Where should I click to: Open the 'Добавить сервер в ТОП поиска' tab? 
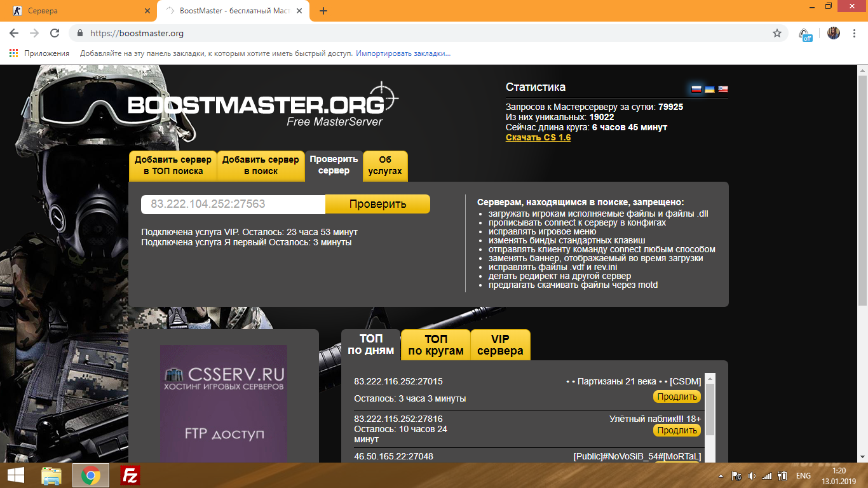pos(173,165)
